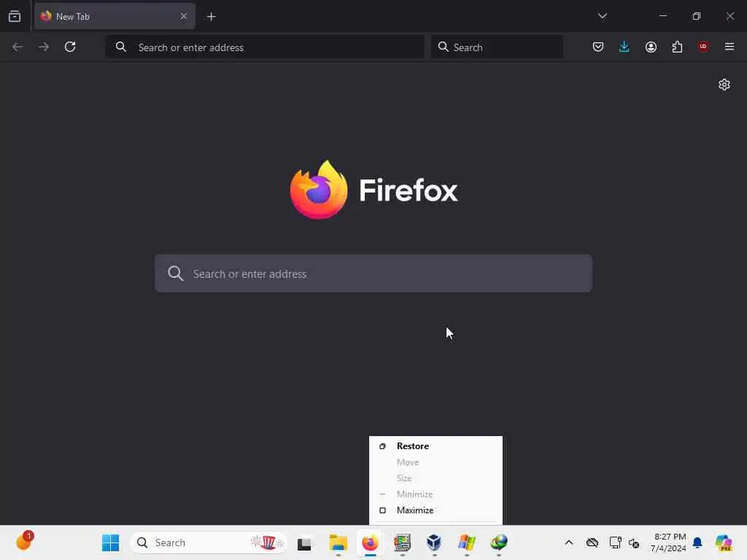Focus the center page search field
The height and width of the screenshot is (560, 747).
click(373, 274)
